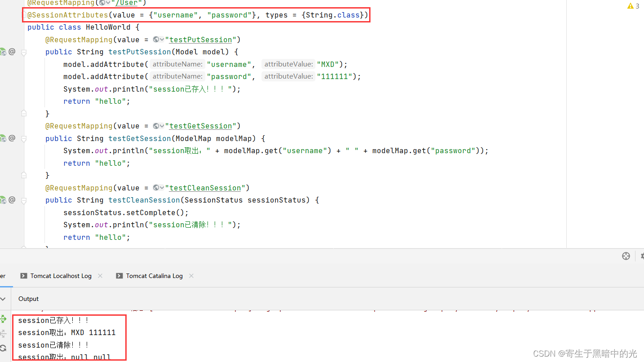
Task: Close the Tomcat Catalina Log tab
Action: point(191,276)
